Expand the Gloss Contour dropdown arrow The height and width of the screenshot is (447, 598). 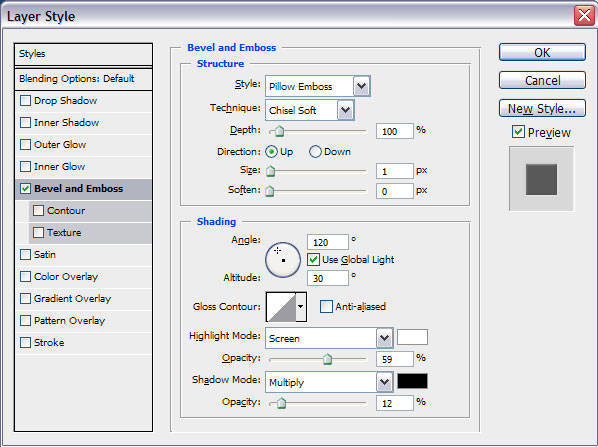301,307
